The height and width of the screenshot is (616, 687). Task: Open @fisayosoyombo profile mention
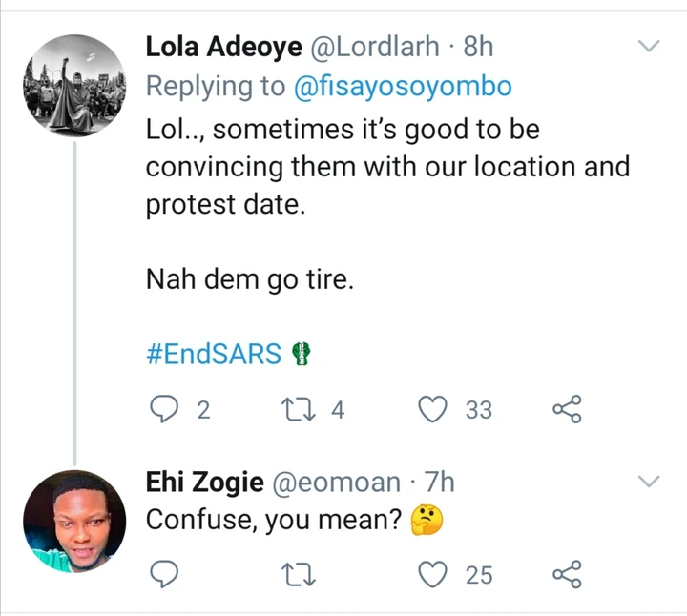[x=402, y=87]
